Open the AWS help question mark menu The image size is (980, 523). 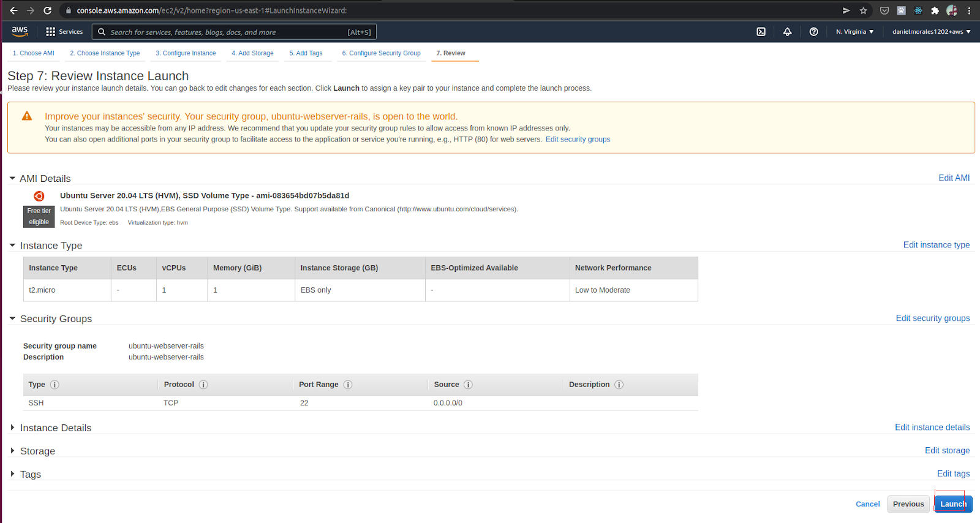tap(814, 32)
